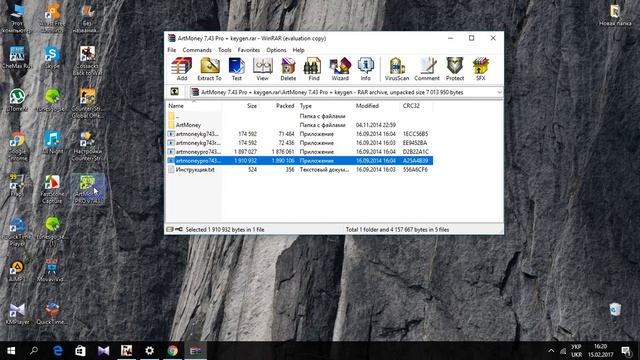The width and height of the screenshot is (640, 360).
Task: Click the Delete toolbar icon
Action: coord(288,69)
